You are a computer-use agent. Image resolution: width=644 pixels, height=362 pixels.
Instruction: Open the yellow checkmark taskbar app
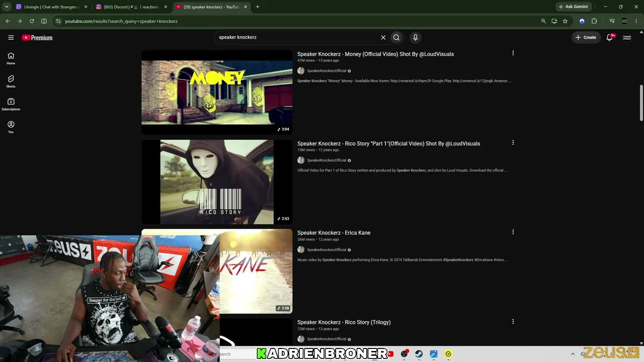(x=448, y=354)
